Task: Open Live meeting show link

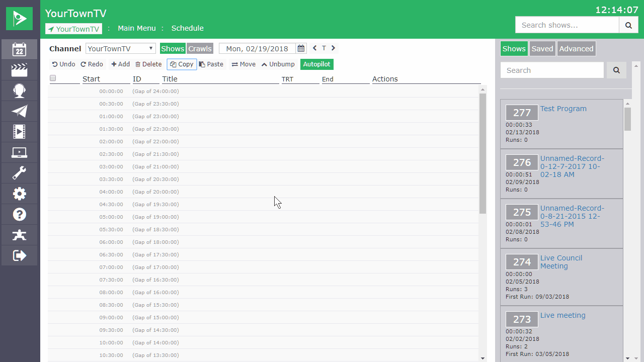Action: click(x=563, y=315)
